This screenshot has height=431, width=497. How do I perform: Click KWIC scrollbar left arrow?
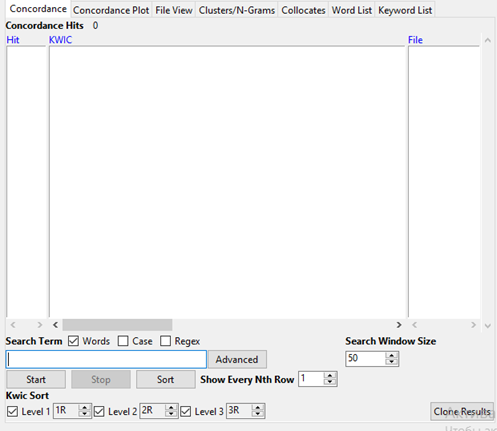coord(56,325)
